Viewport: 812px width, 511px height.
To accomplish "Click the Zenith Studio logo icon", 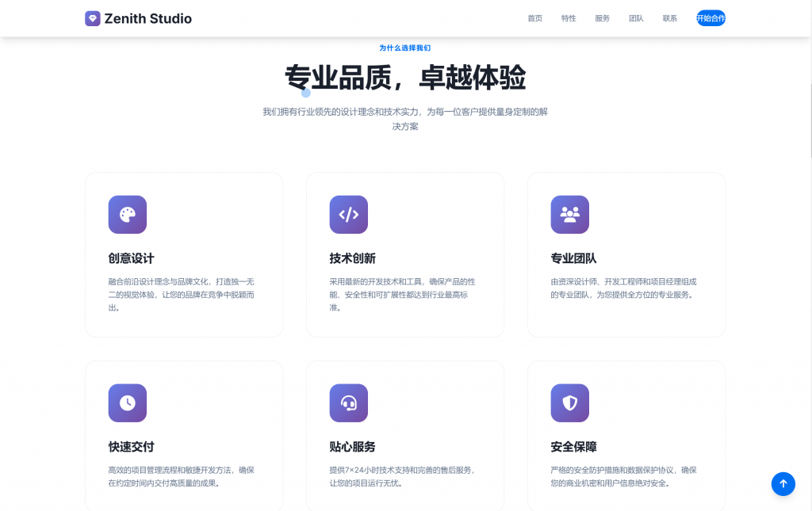I will pyautogui.click(x=91, y=17).
